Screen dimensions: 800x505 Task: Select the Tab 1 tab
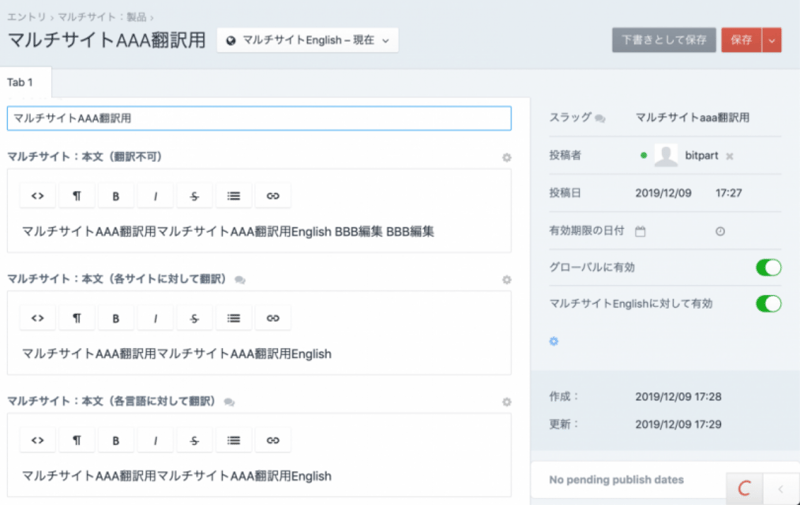pos(25,82)
